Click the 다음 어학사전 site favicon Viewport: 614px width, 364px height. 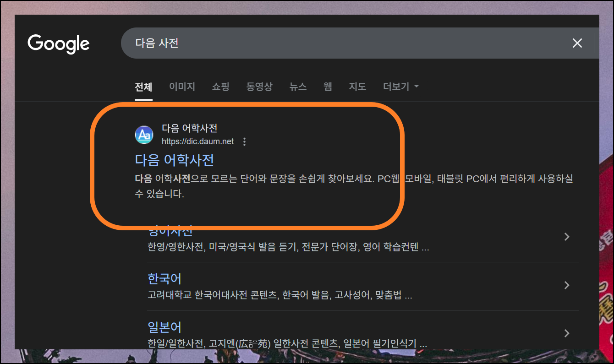point(144,135)
